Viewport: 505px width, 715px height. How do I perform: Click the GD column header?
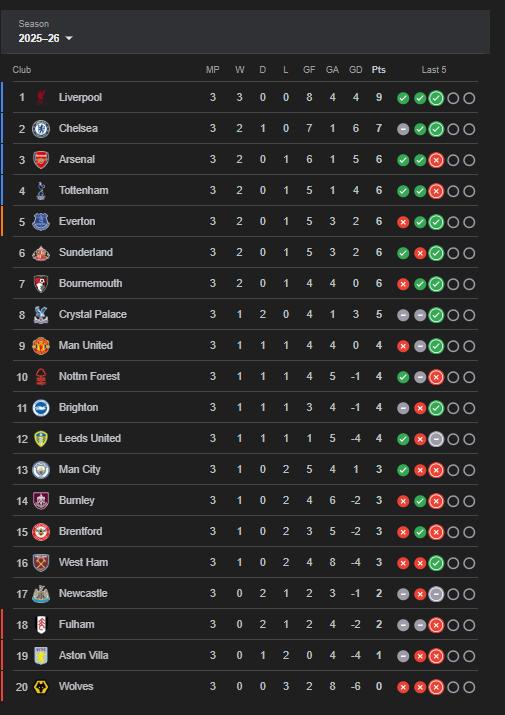(x=355, y=70)
